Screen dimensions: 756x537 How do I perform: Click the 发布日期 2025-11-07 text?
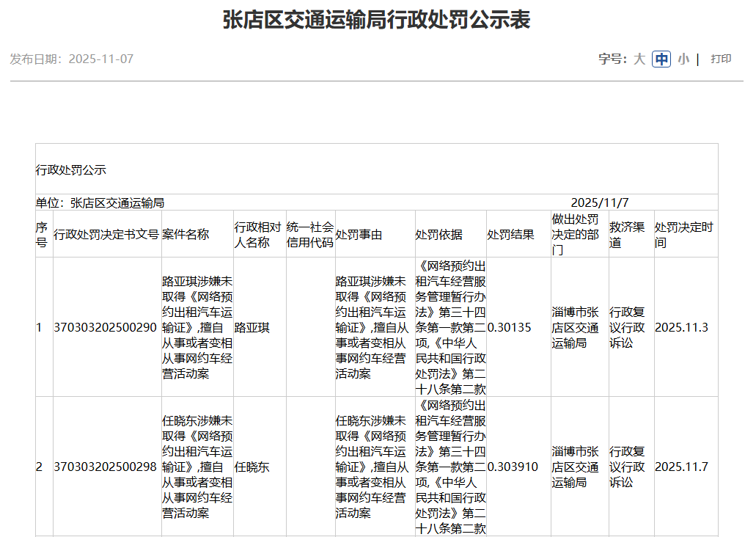pyautogui.click(x=72, y=59)
